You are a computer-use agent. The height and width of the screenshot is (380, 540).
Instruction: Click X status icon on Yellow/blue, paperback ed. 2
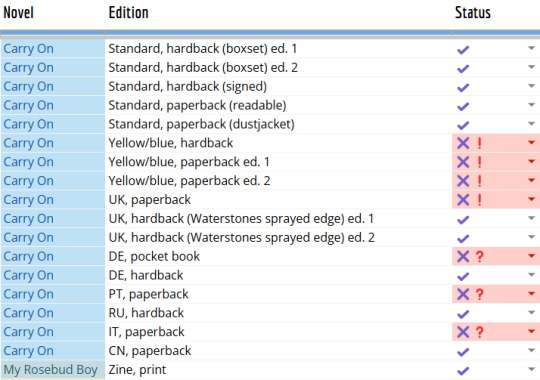click(x=463, y=181)
